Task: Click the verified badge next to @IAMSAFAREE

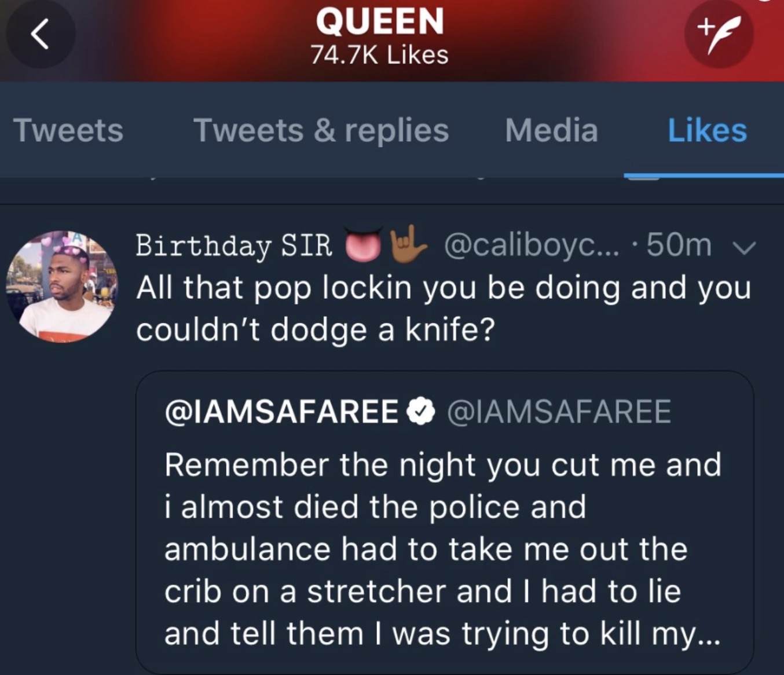Action: (x=421, y=412)
